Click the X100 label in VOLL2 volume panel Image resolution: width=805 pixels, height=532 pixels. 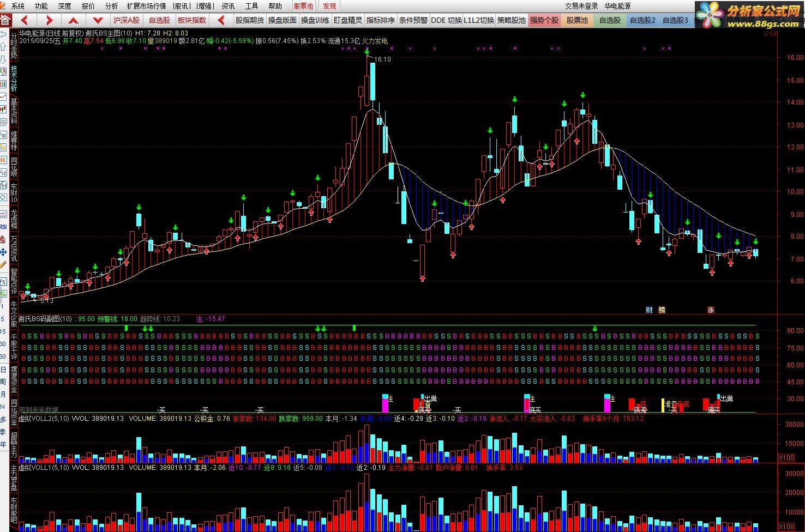[786, 458]
